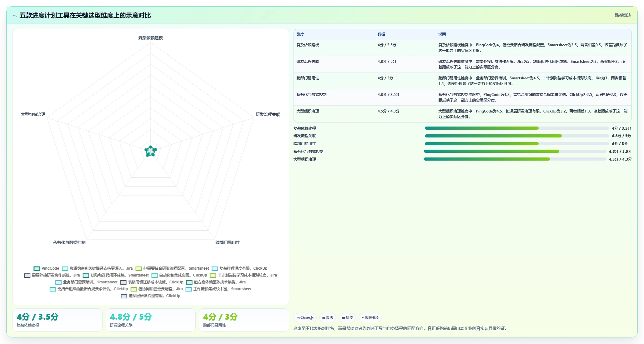This screenshot has height=344, width=644.
Task: Toggle legend item 但需要结合研发流程配置。Smartsheet
Action: coord(172,268)
